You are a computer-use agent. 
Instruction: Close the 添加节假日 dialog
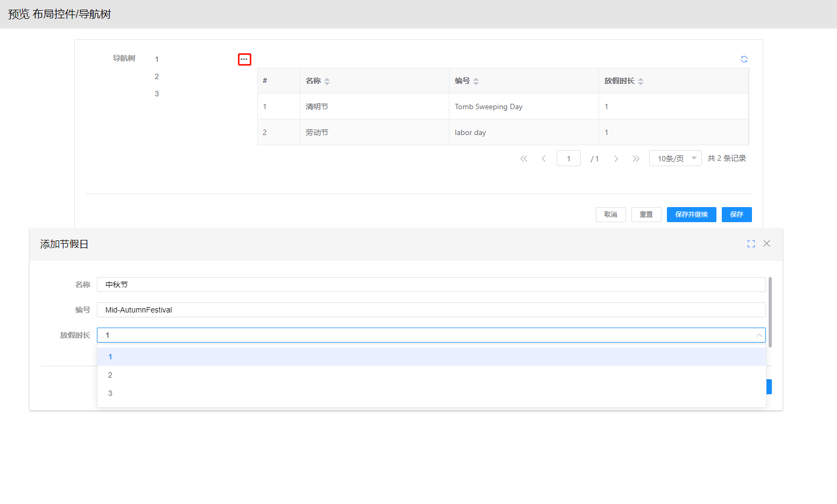(x=766, y=244)
